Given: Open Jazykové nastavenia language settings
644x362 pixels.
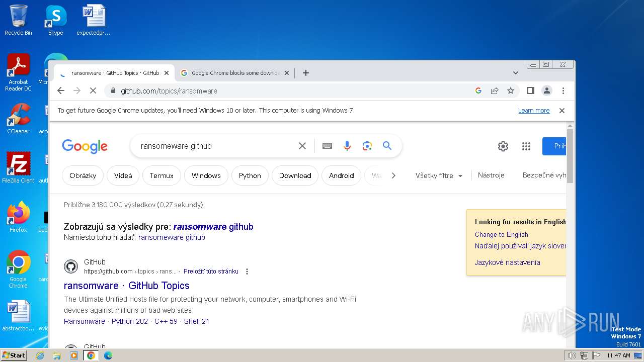Looking at the screenshot, I should [x=508, y=262].
